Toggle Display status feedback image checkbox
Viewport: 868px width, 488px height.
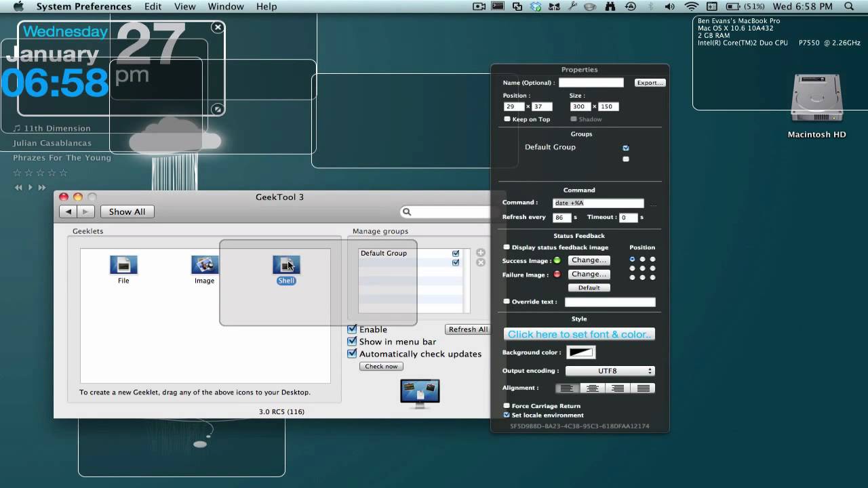pos(507,247)
